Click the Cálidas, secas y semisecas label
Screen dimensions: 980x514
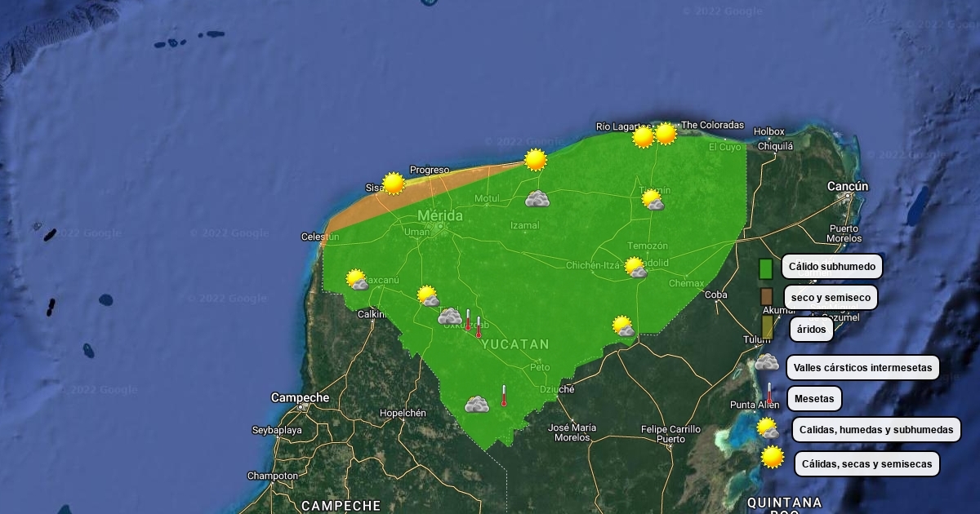(866, 464)
